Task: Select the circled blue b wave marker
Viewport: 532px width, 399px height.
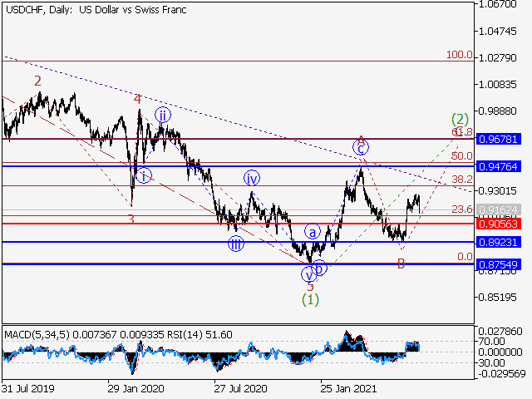Action: 319,268
